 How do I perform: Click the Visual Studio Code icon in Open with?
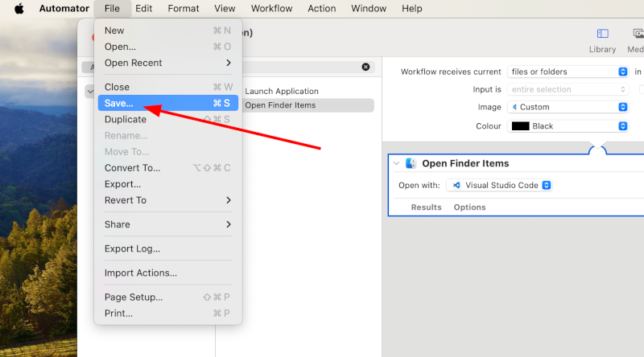pyautogui.click(x=456, y=185)
